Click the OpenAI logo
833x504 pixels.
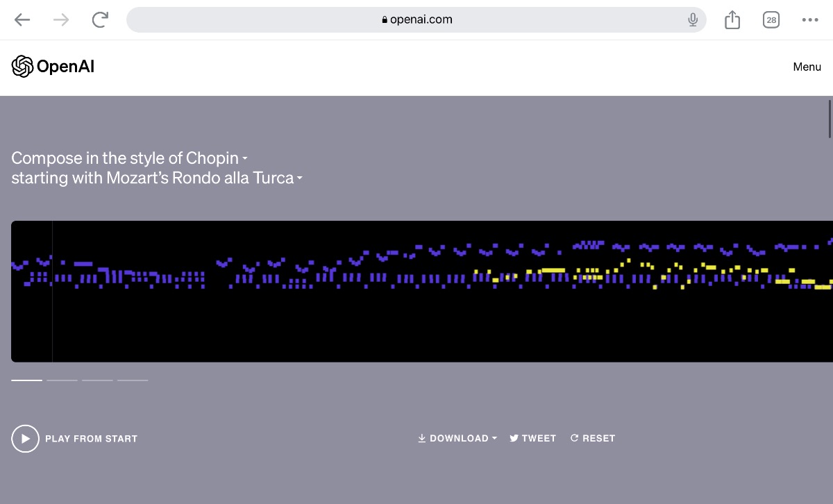[53, 67]
